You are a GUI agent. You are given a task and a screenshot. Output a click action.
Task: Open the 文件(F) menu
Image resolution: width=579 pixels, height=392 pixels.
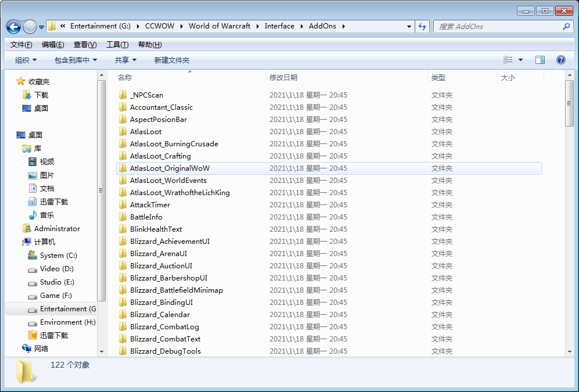tap(21, 45)
